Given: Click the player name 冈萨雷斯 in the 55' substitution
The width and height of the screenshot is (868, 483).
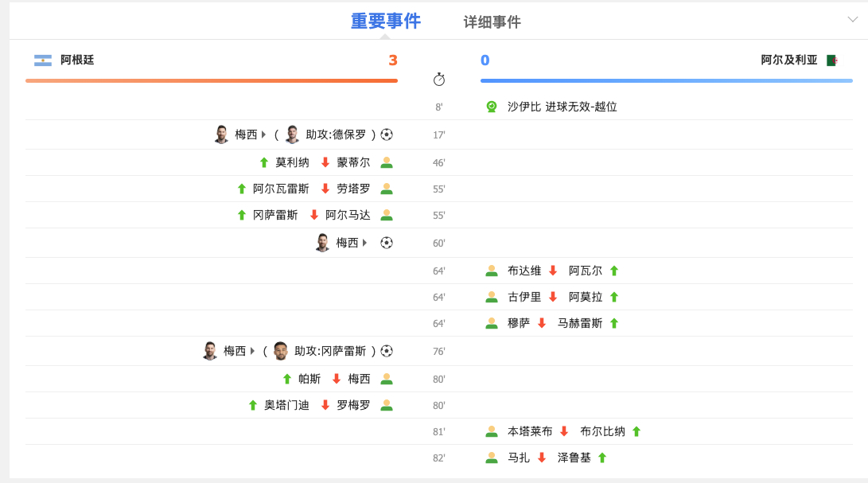Looking at the screenshot, I should pyautogui.click(x=275, y=215).
